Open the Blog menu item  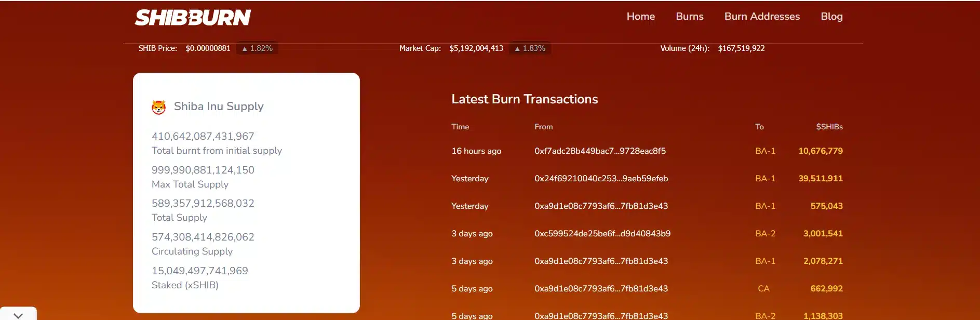831,16
